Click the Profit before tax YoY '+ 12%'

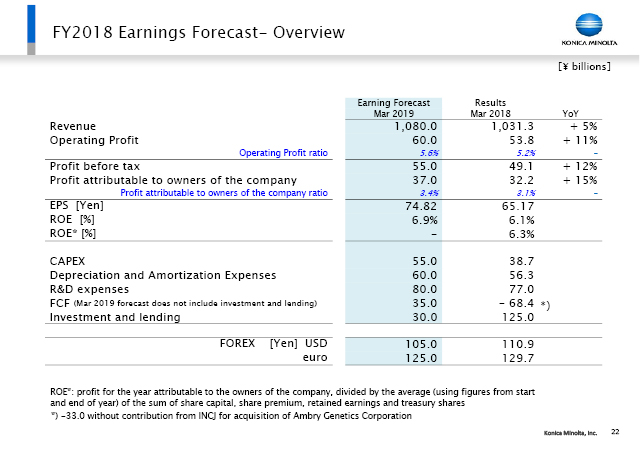(x=580, y=167)
